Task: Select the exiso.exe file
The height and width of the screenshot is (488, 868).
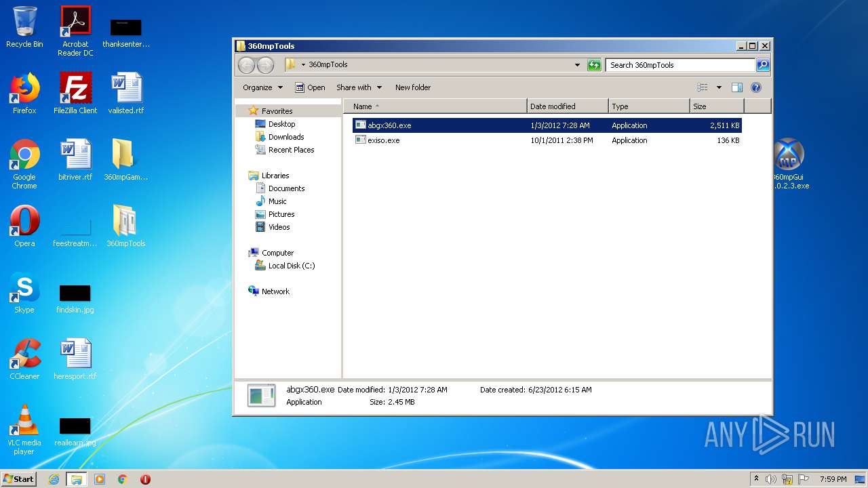Action: point(547,140)
